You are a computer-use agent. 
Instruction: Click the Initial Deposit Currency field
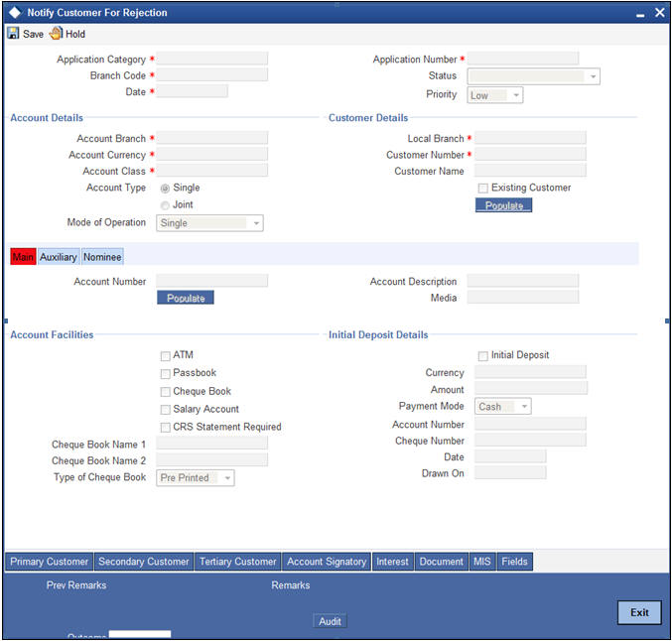(531, 372)
